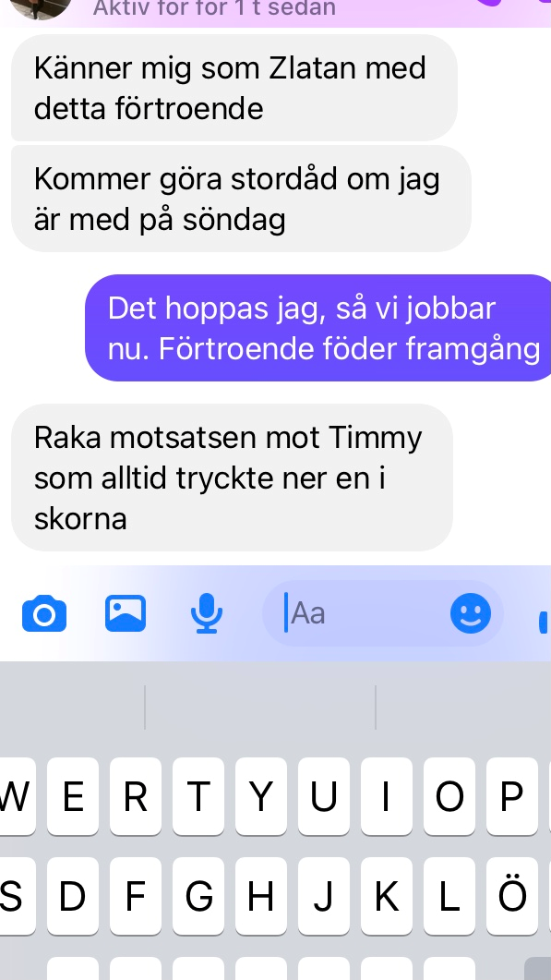
Task: Tap the U key on keyboard
Action: tap(324, 795)
